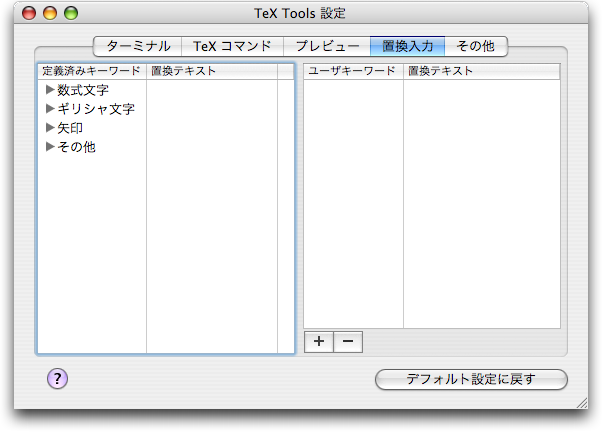Click 置換テキスト header in user keyword table

pyautogui.click(x=482, y=71)
